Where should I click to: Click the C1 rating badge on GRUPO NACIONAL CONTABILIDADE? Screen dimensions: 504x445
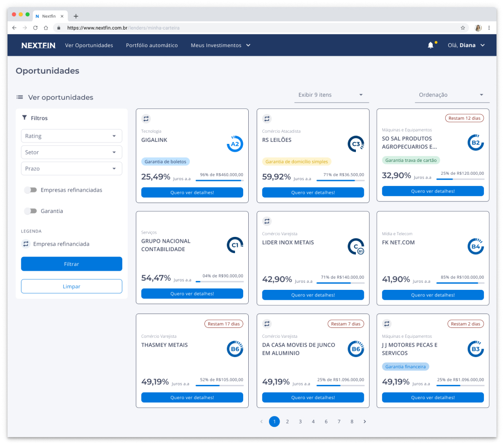point(235,245)
